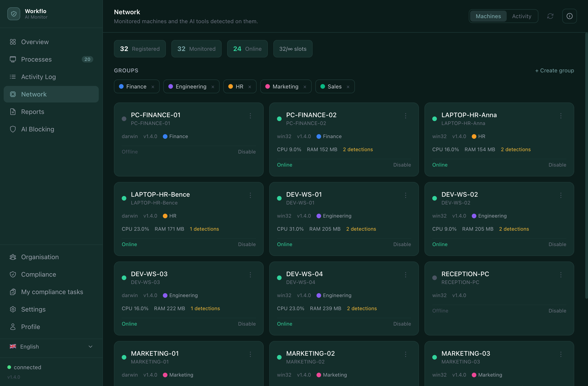Screen dimensions: 588x386
Task: Click the 2 detections link on DEV-WS-04
Action: 362,308
